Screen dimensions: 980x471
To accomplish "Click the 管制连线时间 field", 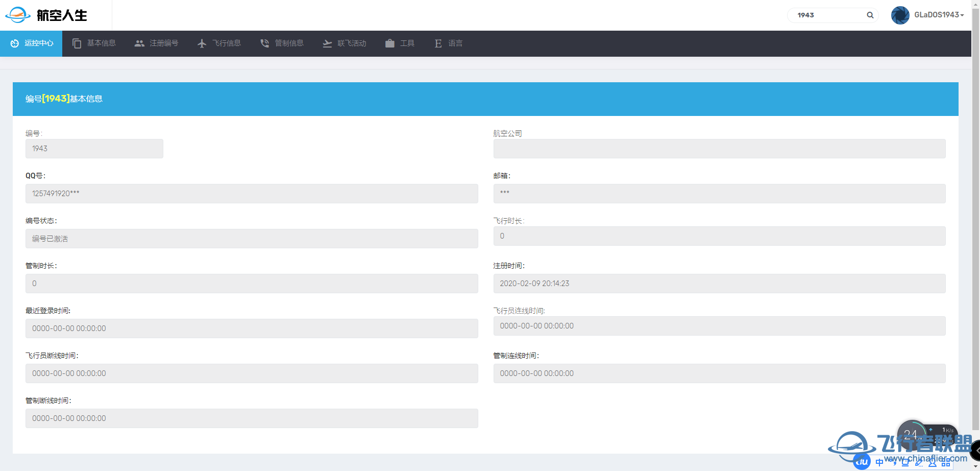I will (x=719, y=373).
